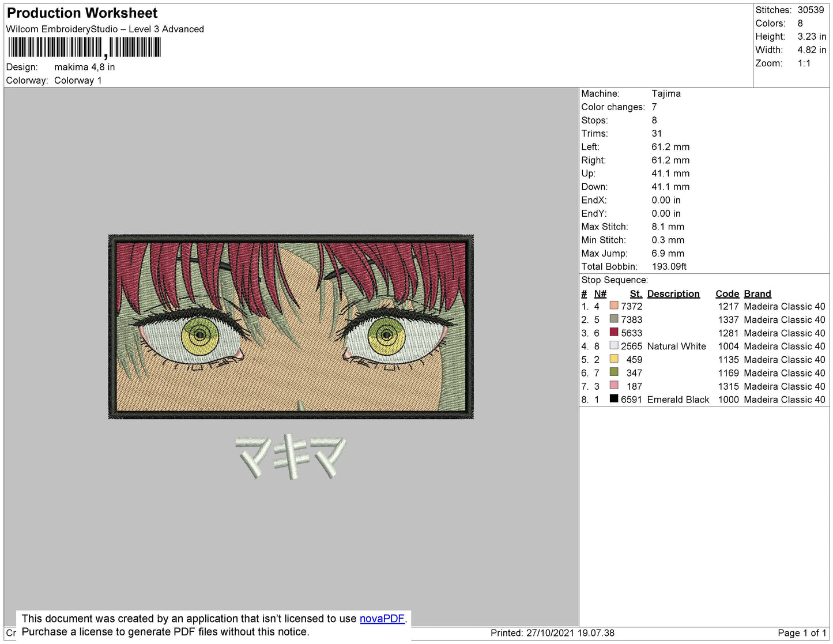Click the Max Stitch value '8.1 mm'
The height and width of the screenshot is (644, 833).
668,227
